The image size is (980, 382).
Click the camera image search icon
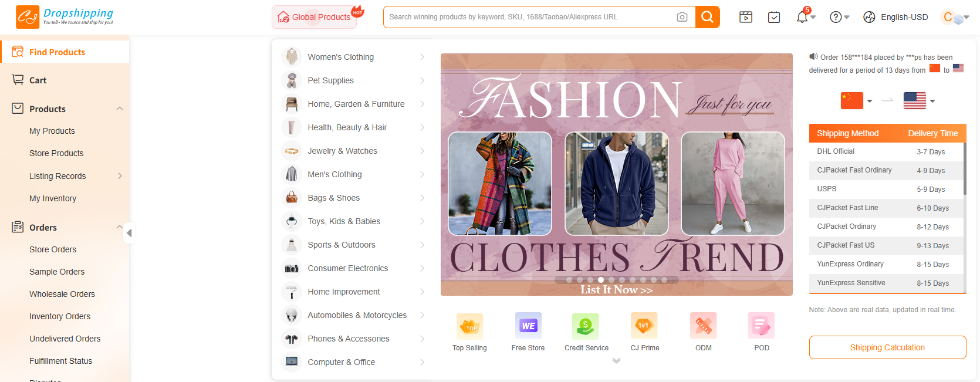click(x=681, y=17)
